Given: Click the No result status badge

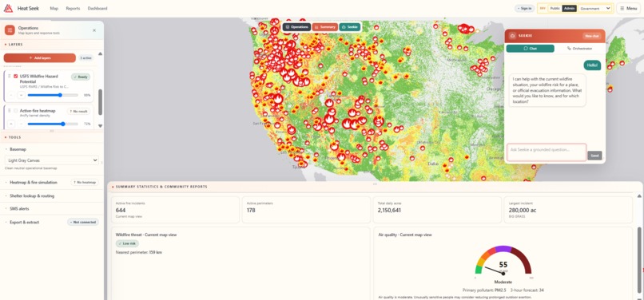Looking at the screenshot, I should click(x=79, y=111).
